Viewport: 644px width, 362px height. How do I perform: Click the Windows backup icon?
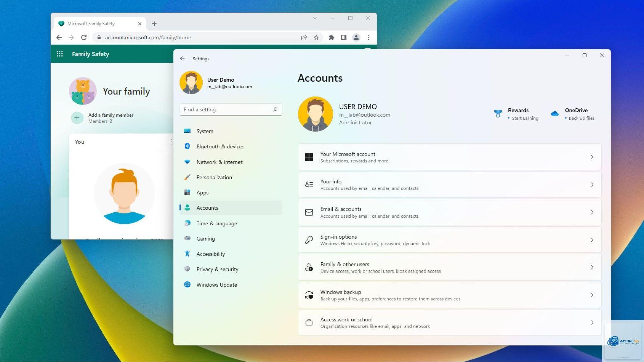(x=309, y=295)
